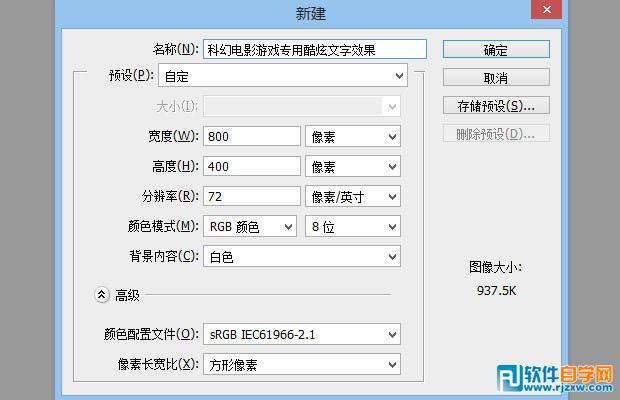Click the 颜色配置文件(O): label
The image size is (620, 400).
pyautogui.click(x=151, y=334)
